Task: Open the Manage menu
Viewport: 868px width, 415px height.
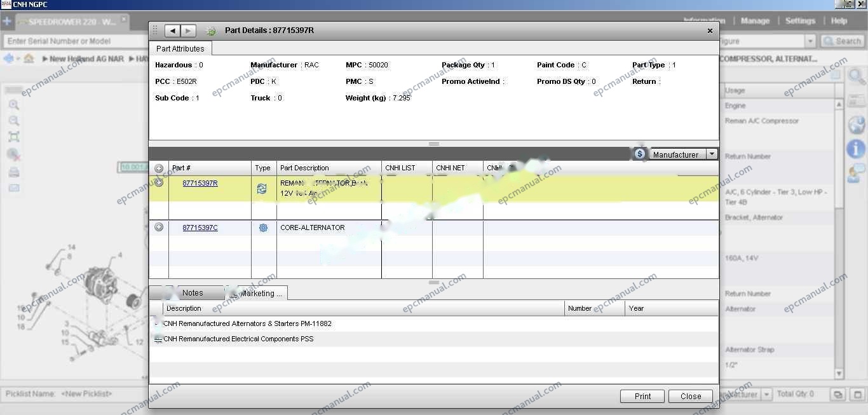Action: tap(755, 21)
